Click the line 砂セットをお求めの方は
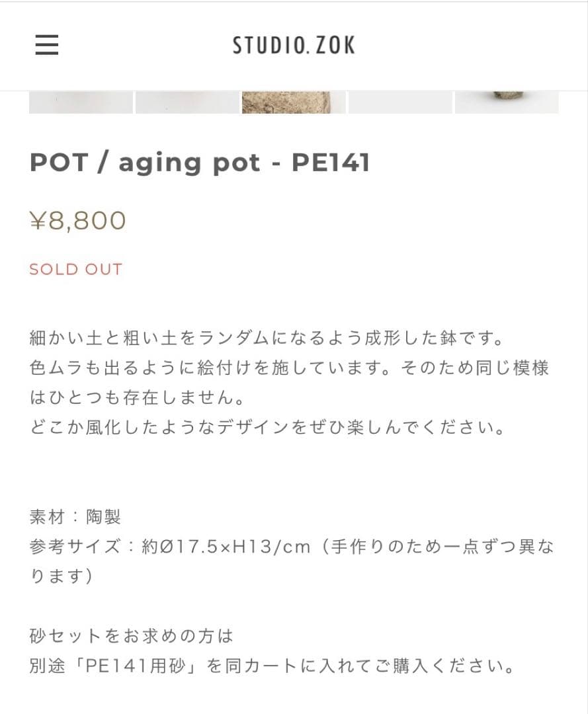588x714 pixels. point(132,636)
